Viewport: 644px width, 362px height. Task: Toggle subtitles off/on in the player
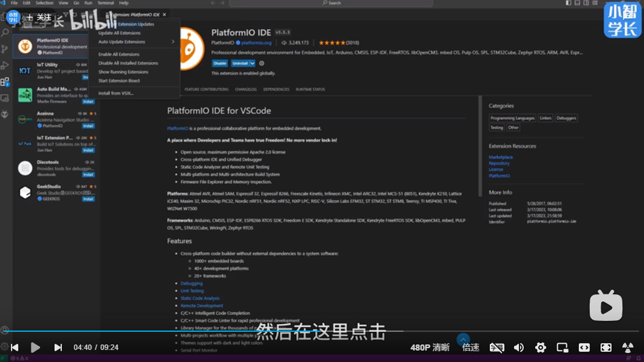(497, 348)
